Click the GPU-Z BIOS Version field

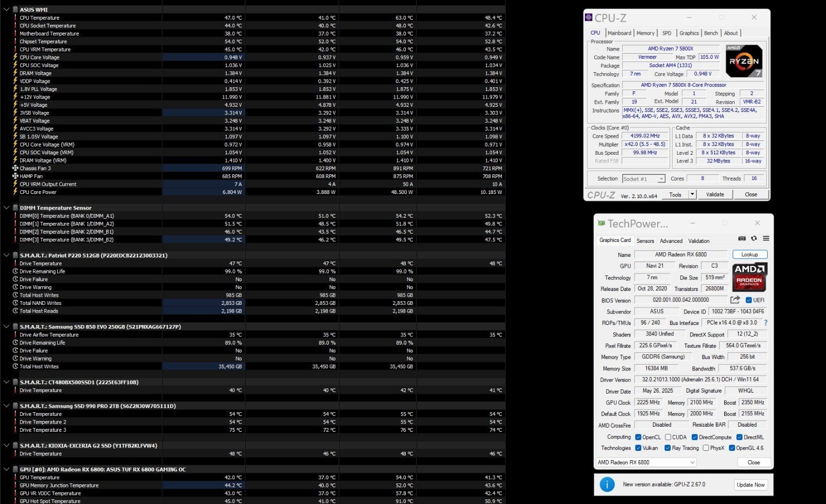[681, 300]
